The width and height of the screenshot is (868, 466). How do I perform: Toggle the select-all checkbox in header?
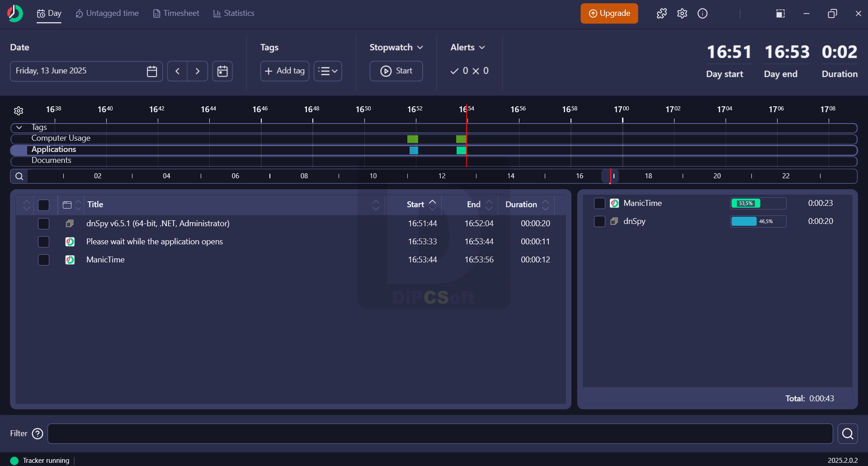[43, 205]
